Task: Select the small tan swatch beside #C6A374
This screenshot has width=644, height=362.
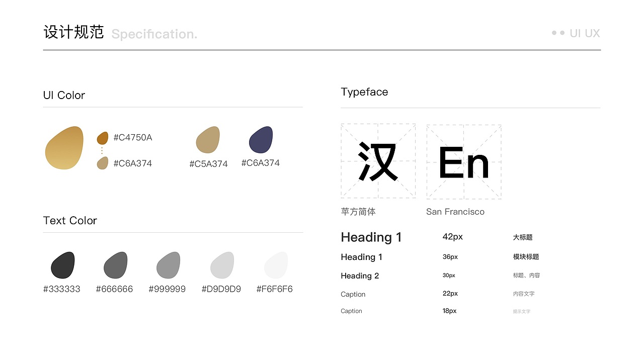Action: point(103,163)
